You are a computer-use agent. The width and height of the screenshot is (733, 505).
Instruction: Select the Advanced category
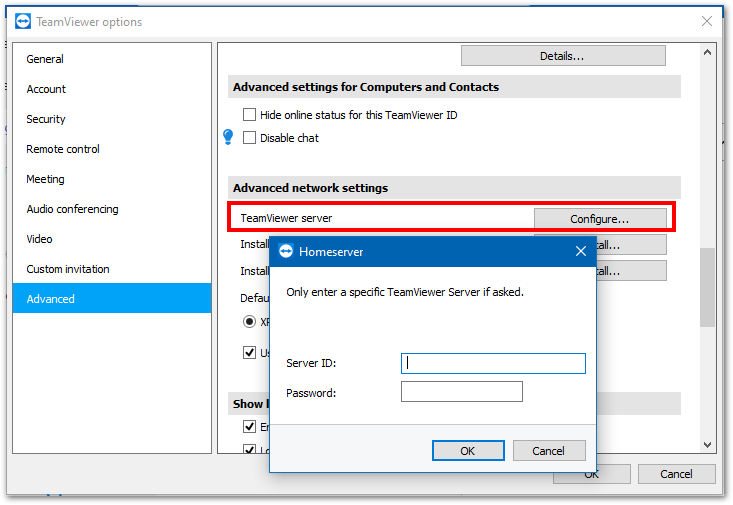click(x=112, y=298)
